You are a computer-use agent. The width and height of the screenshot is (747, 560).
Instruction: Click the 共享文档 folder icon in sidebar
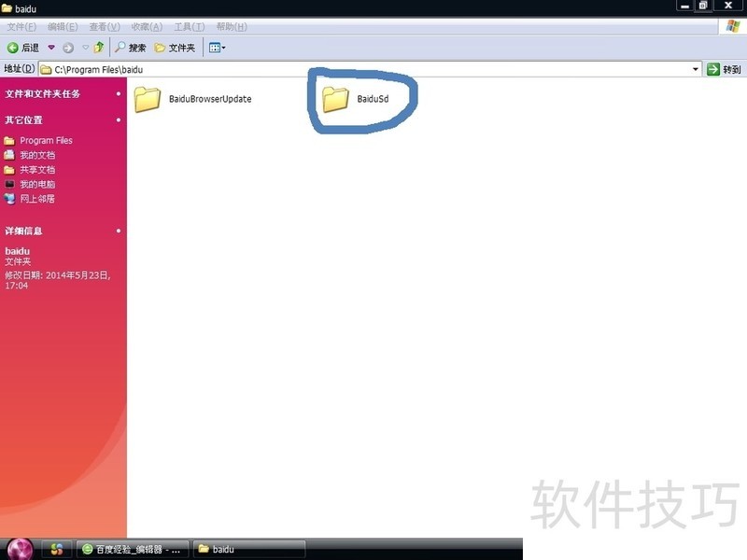click(x=9, y=170)
